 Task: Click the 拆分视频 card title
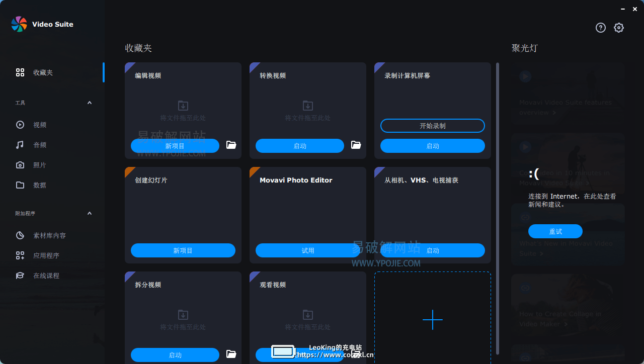click(x=148, y=285)
